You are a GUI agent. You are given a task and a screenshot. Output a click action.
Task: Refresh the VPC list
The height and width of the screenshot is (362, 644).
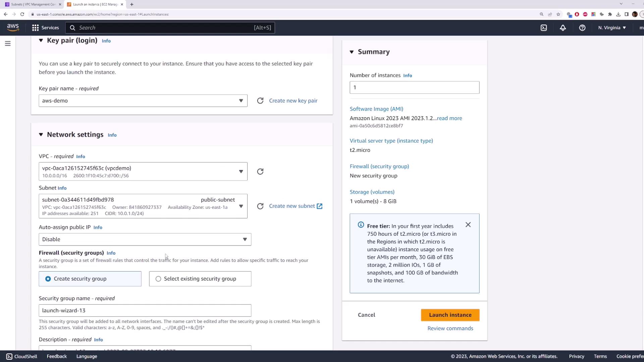(260, 172)
